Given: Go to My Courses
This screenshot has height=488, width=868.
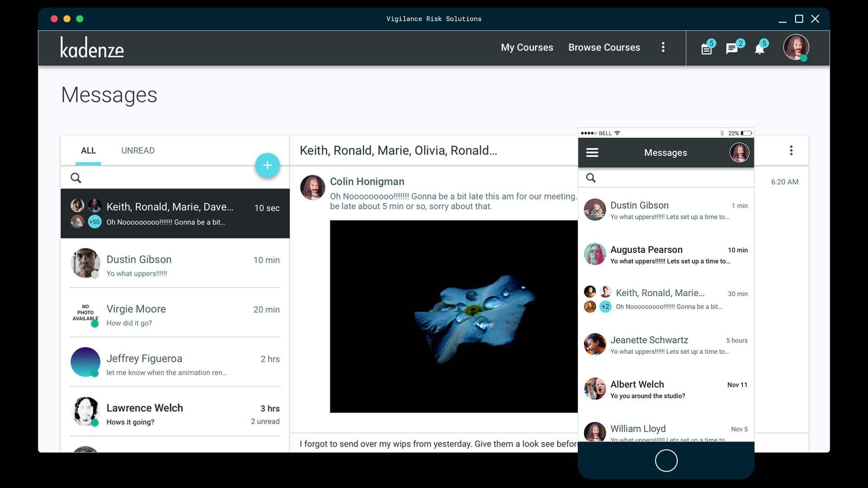Looking at the screenshot, I should [527, 47].
